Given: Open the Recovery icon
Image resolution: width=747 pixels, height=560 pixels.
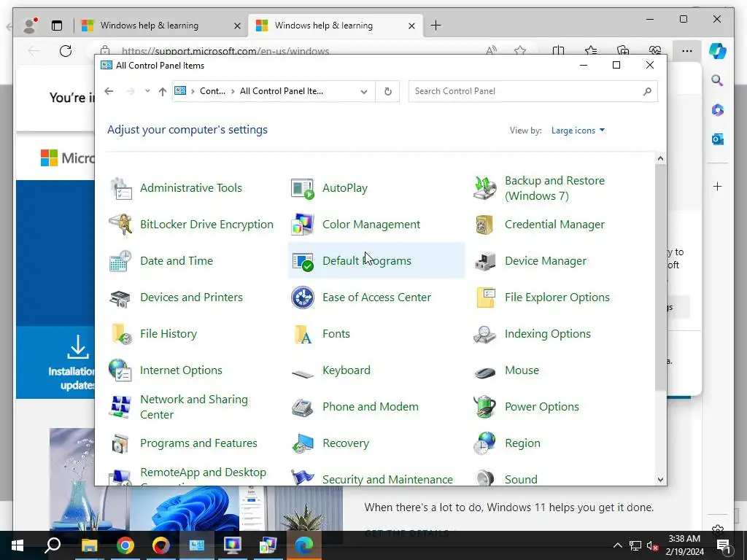Looking at the screenshot, I should click(303, 443).
